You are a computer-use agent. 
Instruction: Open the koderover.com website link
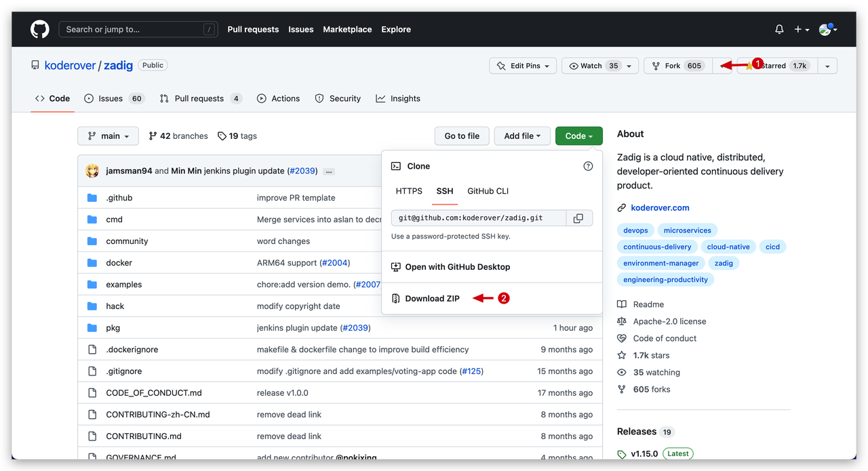(x=660, y=207)
